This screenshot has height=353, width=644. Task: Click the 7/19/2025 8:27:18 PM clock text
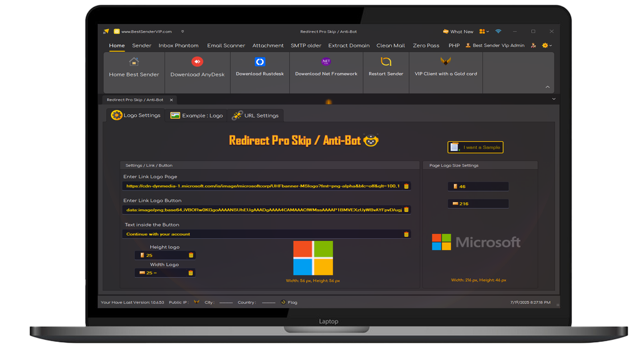click(530, 302)
